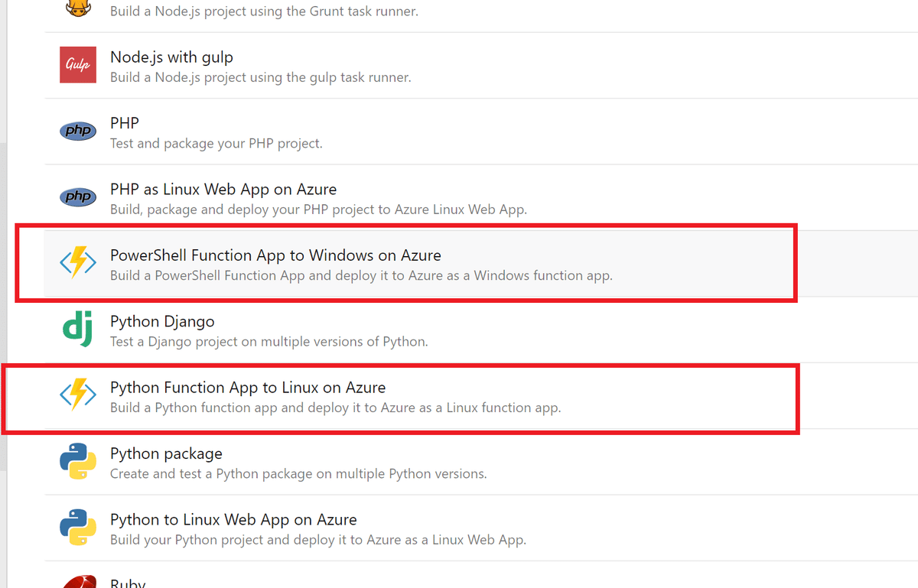
Task: Open the Python package template
Action: [x=166, y=453]
